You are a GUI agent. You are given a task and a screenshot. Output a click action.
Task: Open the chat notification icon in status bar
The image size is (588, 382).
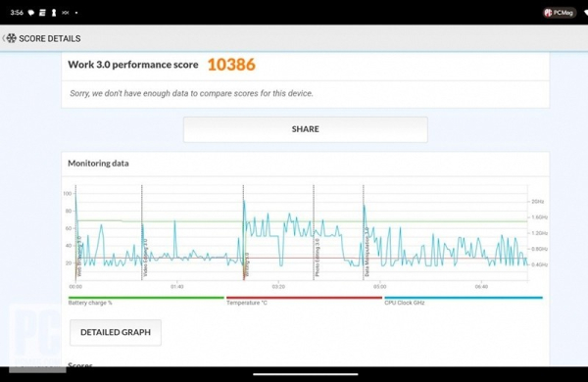[x=31, y=13]
